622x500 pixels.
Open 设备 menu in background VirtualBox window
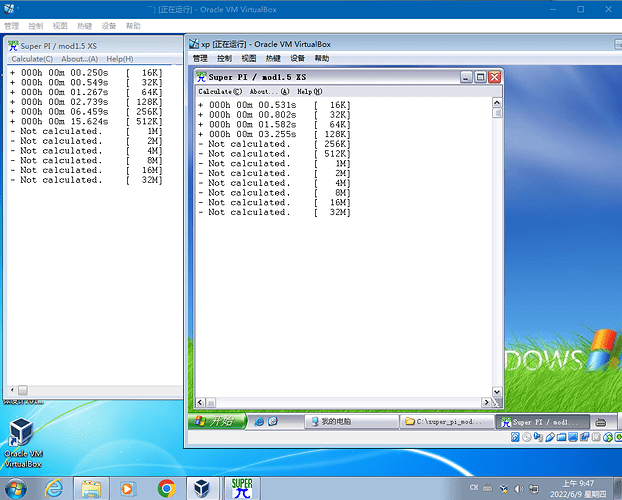click(109, 26)
